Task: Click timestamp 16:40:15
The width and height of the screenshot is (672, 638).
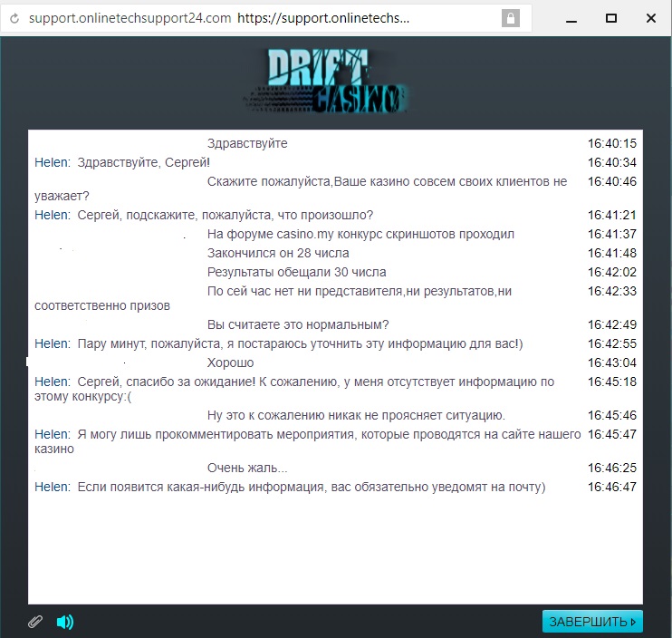Action: [x=612, y=143]
